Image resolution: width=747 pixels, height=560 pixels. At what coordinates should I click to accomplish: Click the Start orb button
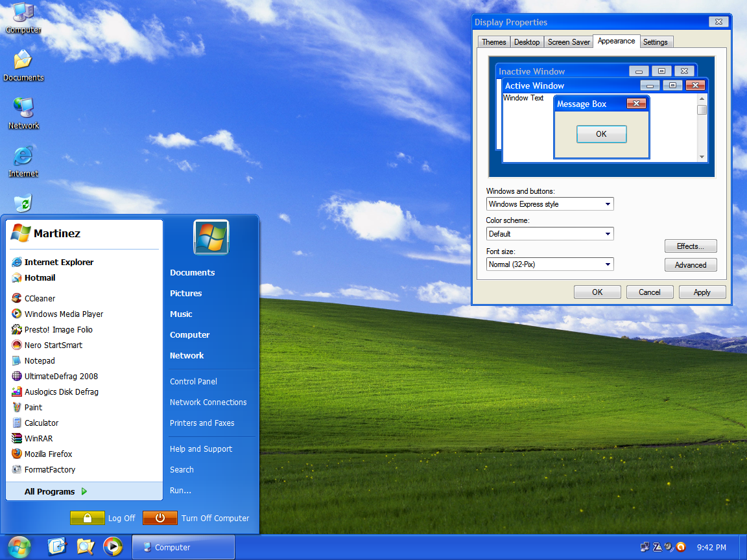click(x=19, y=547)
